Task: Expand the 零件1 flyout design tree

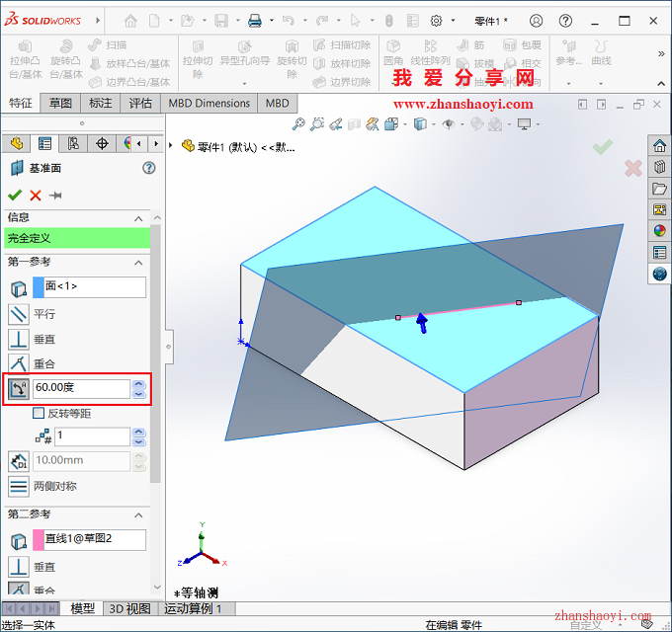Action: pos(171,145)
